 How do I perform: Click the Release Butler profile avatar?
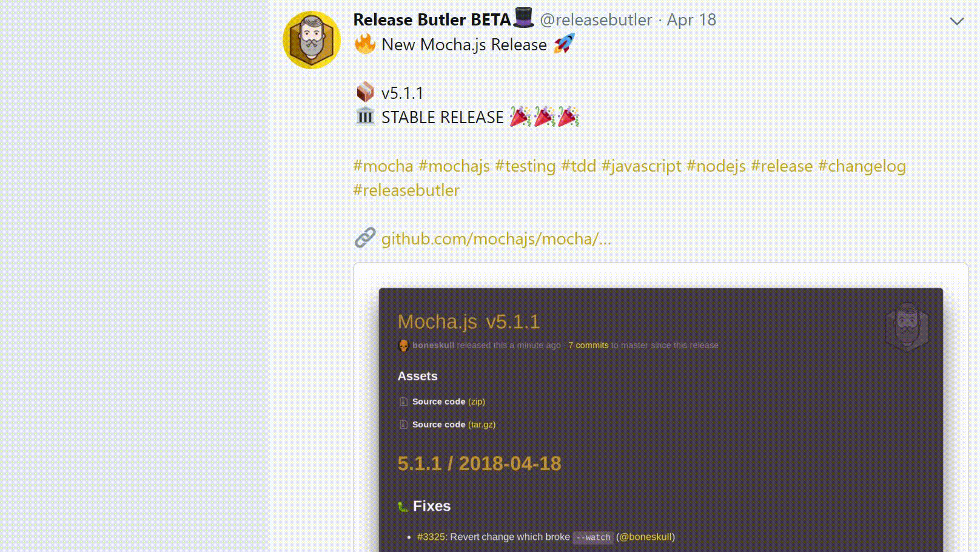(x=312, y=40)
